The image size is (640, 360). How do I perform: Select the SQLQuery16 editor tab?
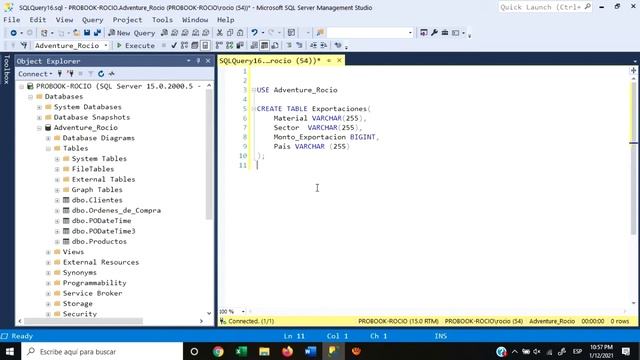[270, 60]
